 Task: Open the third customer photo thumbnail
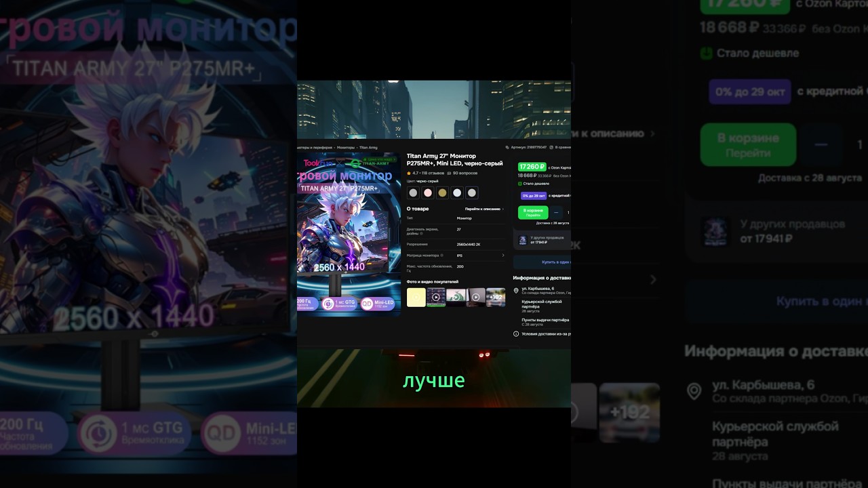(x=456, y=297)
